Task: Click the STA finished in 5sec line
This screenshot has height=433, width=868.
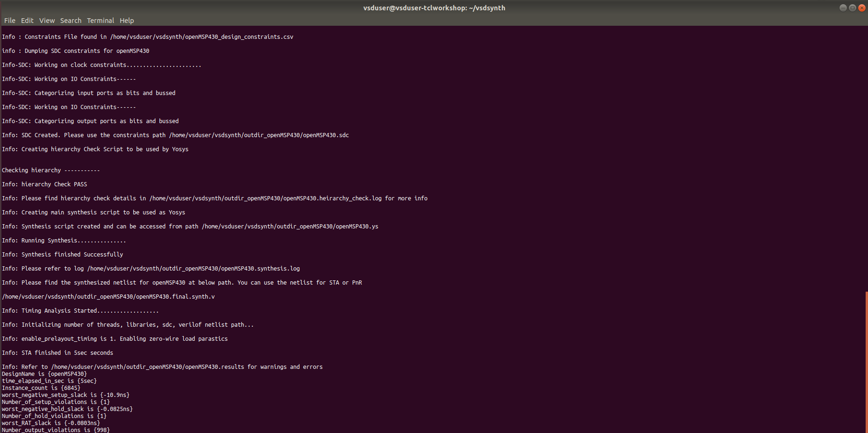Action: point(58,352)
